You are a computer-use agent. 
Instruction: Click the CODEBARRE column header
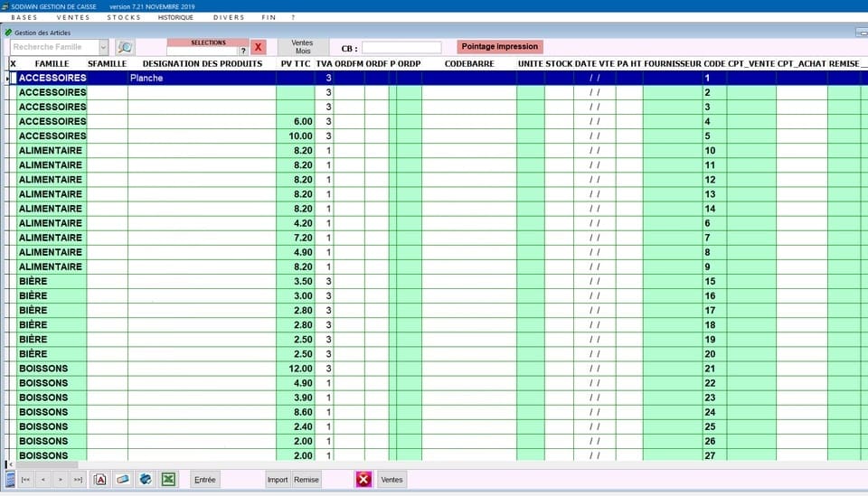[x=469, y=63]
